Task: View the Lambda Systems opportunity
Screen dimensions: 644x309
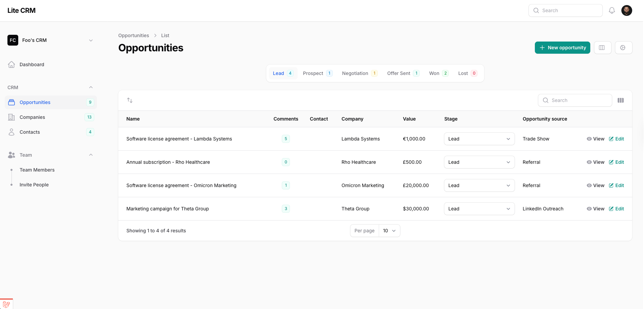Action: coord(595,139)
